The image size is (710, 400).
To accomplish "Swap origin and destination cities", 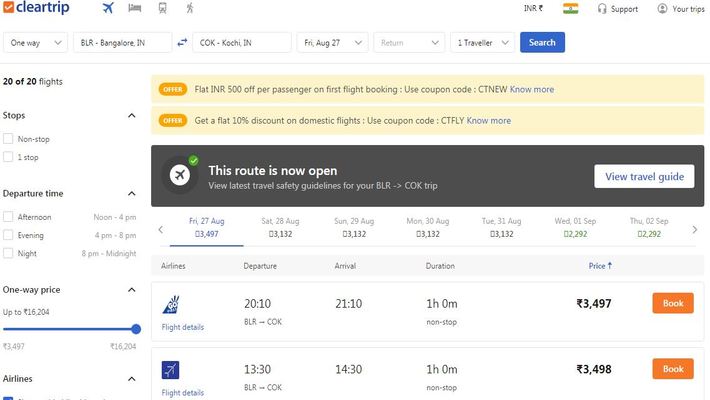I will (x=182, y=42).
